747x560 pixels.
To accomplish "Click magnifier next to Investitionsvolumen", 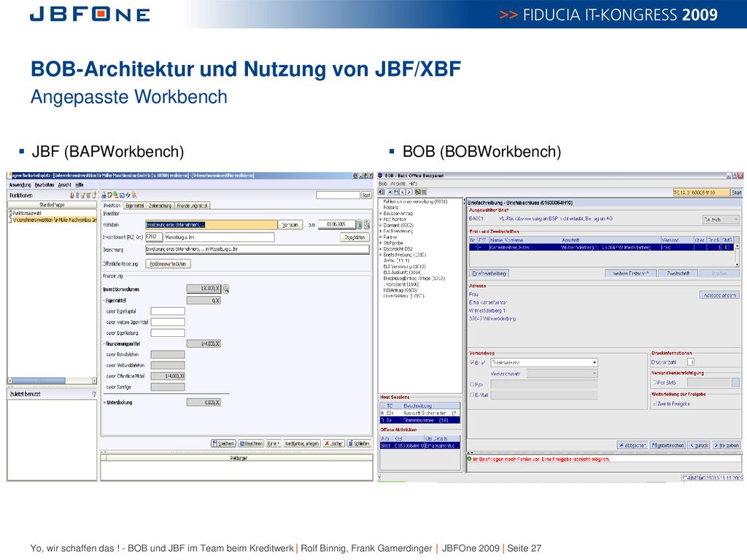I will [226, 289].
